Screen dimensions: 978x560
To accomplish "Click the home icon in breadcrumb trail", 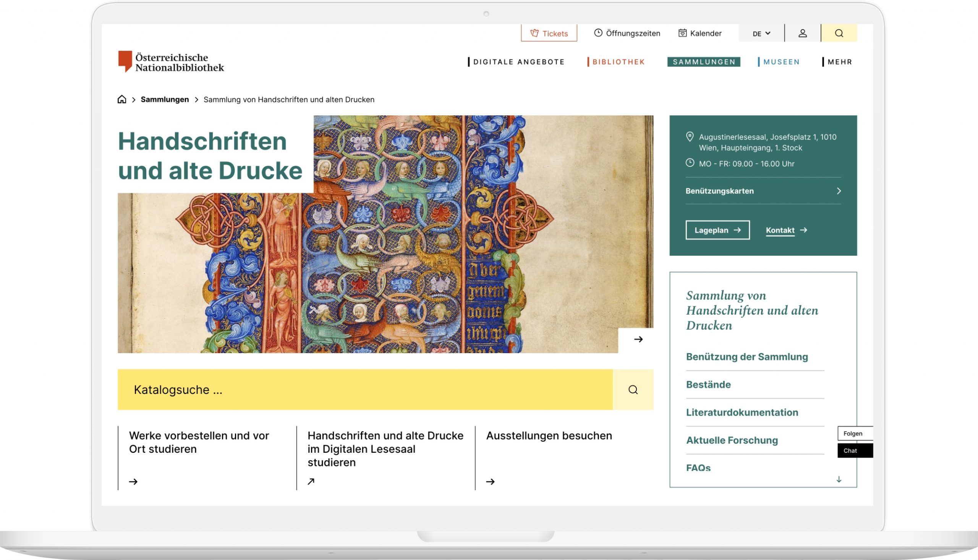I will [121, 99].
